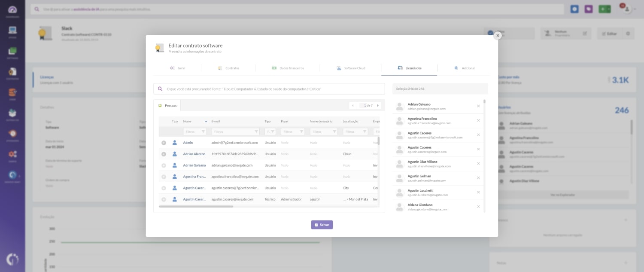The image size is (644, 272).
Task: Click Agustin Gelman in selection list
Action: [419, 176]
